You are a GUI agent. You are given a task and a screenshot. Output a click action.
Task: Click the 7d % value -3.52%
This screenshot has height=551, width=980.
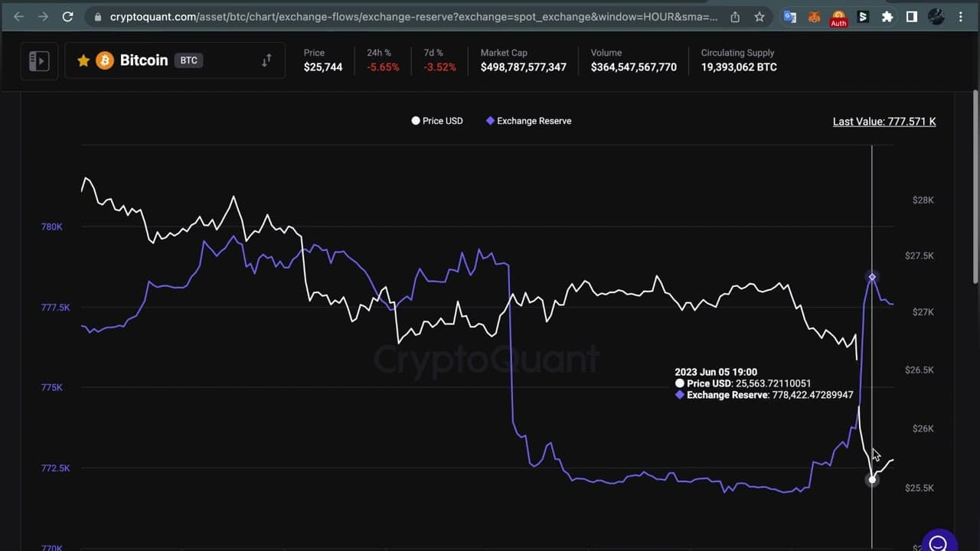point(439,67)
